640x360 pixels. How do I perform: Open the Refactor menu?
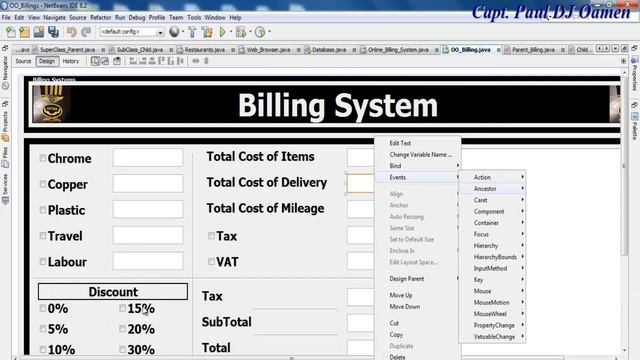100,18
